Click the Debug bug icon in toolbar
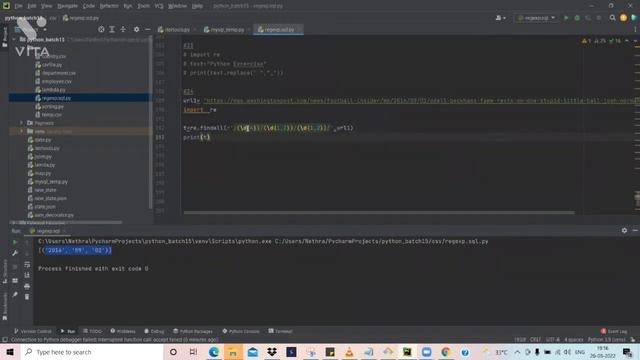Screen dimensions: 640x360 (577, 18)
